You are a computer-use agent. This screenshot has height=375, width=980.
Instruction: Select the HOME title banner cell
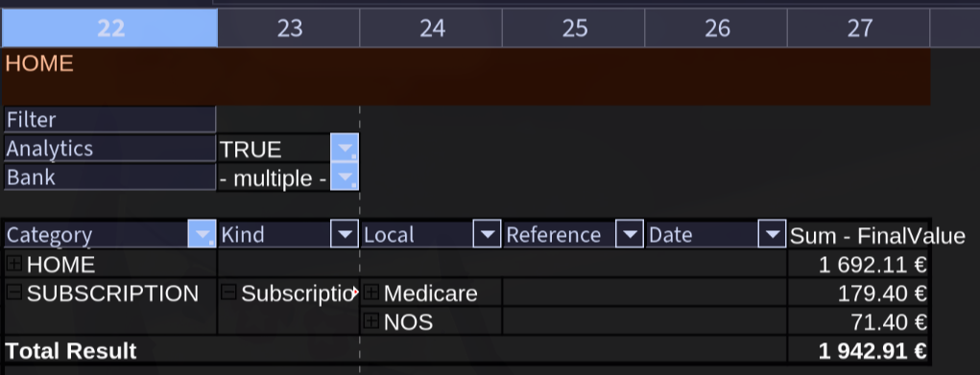tap(466, 77)
